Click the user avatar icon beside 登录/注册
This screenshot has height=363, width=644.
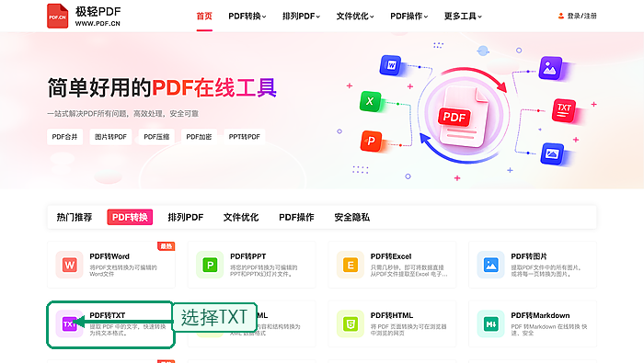click(x=561, y=16)
